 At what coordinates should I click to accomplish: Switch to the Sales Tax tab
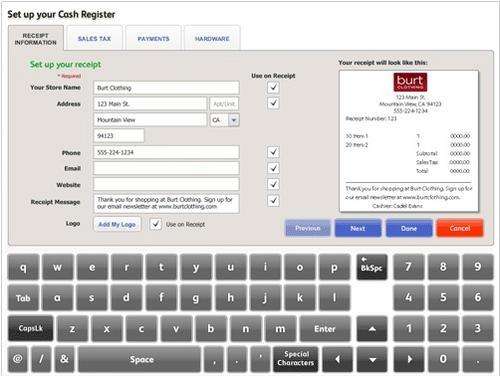(x=94, y=38)
